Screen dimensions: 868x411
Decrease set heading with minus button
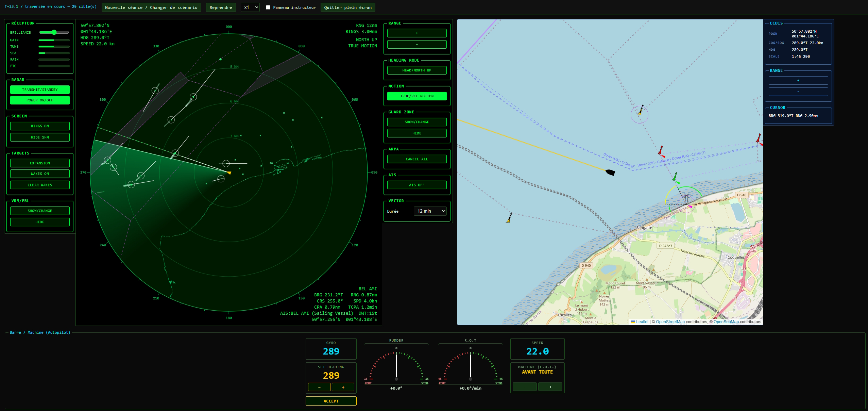click(319, 387)
